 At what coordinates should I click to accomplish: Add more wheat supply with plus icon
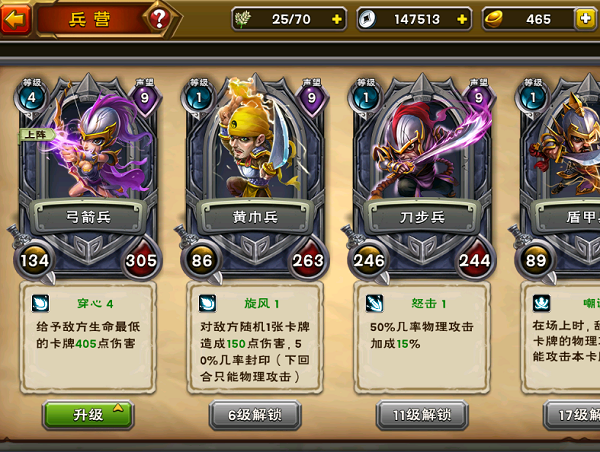pos(336,19)
